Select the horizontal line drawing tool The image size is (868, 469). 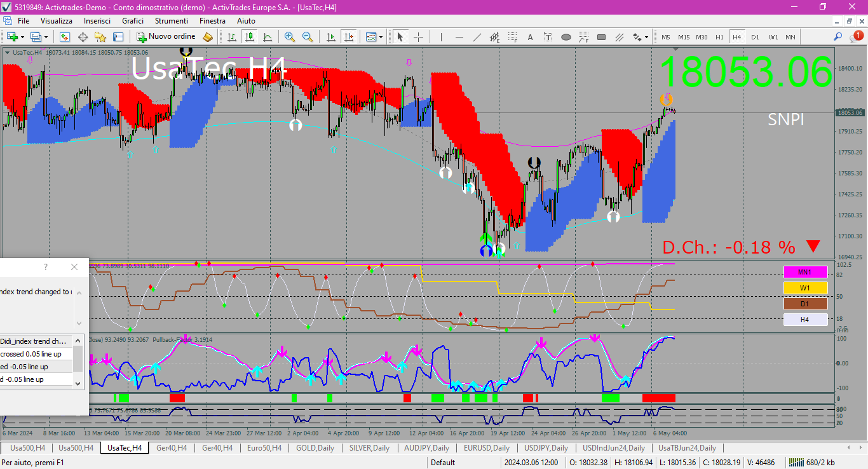click(x=459, y=37)
